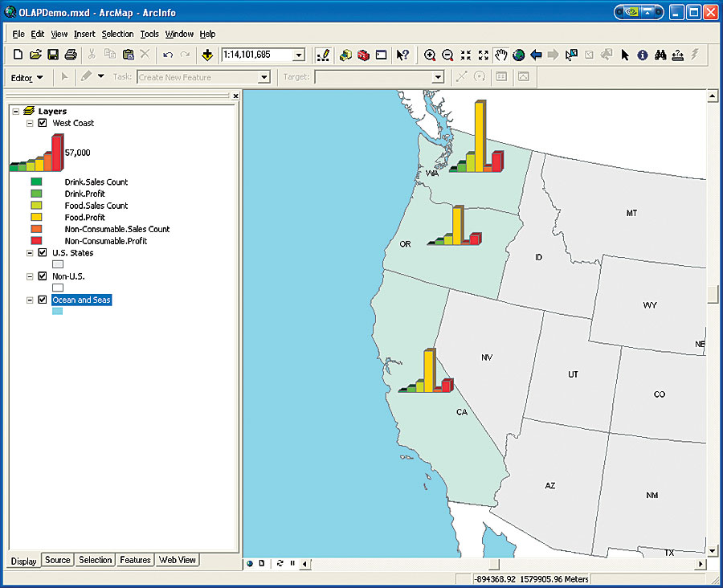
Task: Click the What's This help icon
Action: pos(402,55)
